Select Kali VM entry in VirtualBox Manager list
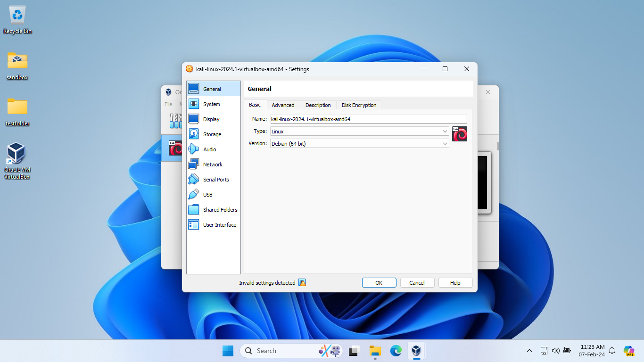 (172, 148)
